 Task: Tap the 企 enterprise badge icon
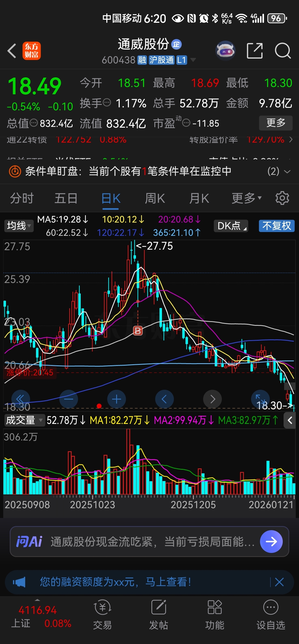point(177,44)
